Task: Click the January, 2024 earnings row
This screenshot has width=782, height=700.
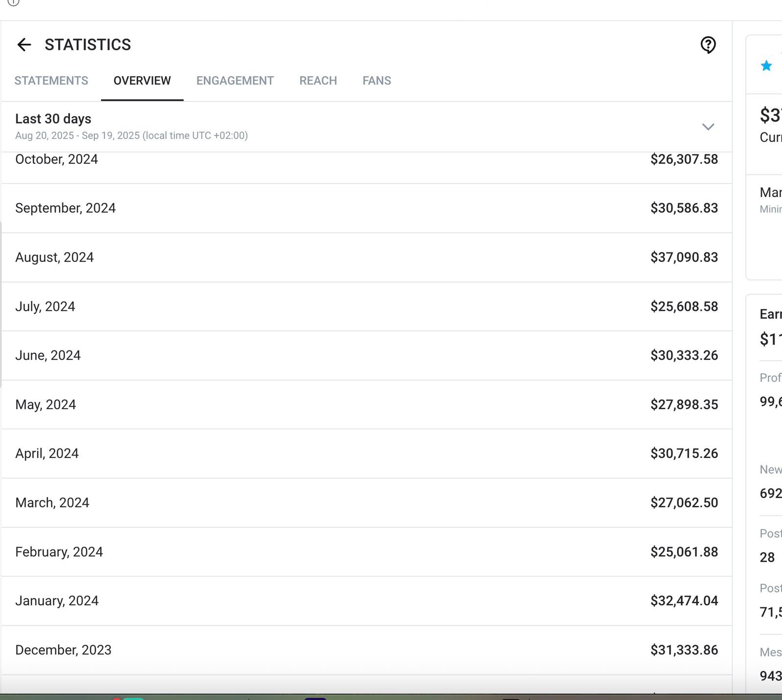Action: (x=367, y=601)
